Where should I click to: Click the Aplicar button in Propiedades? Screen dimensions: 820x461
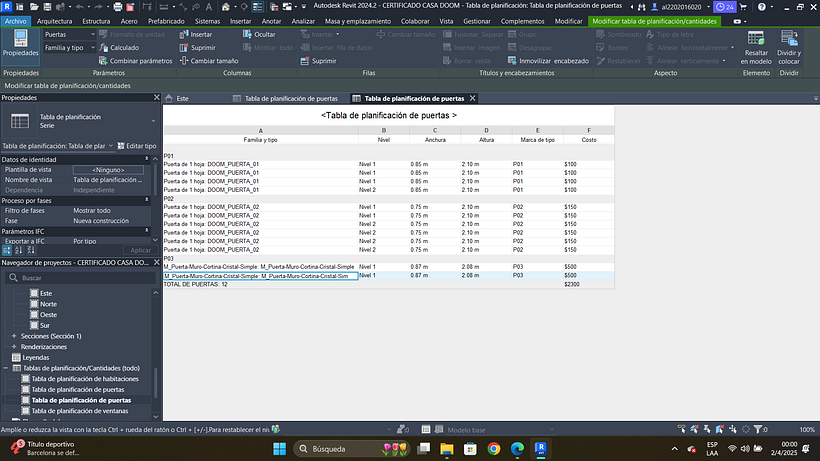click(140, 250)
